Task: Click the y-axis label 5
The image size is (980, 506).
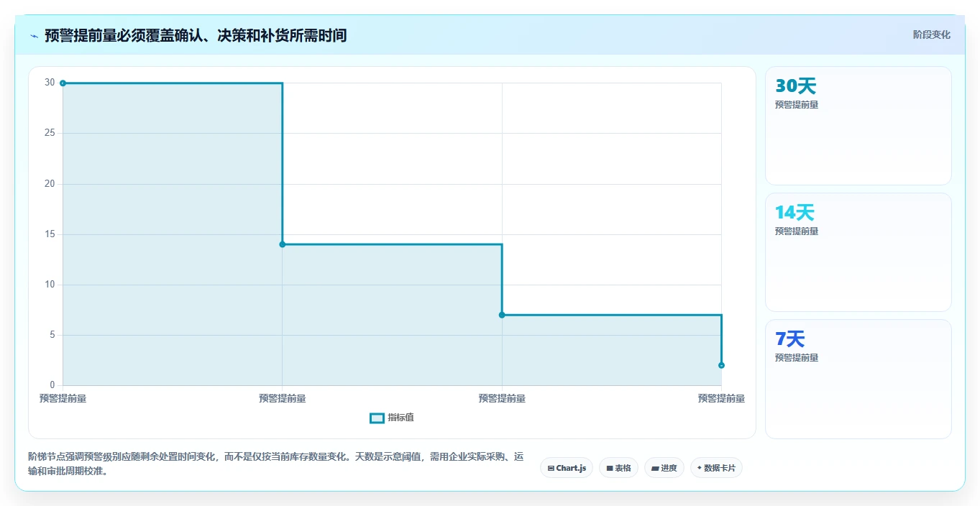Action: [52, 335]
